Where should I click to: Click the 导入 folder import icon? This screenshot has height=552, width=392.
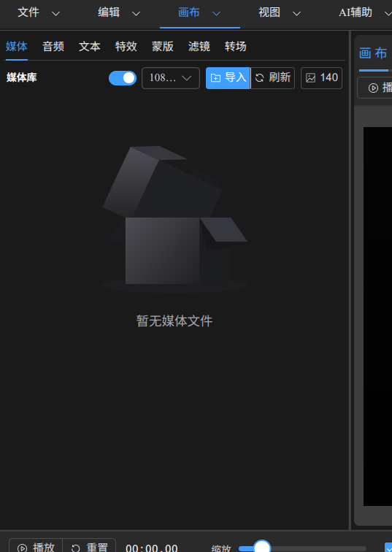pos(215,78)
